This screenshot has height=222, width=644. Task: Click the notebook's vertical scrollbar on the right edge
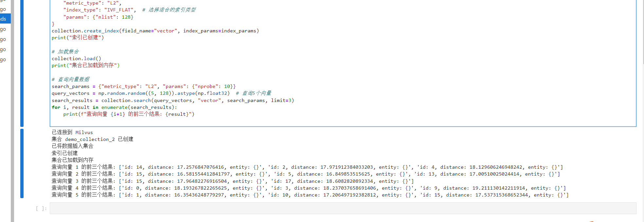642,32
